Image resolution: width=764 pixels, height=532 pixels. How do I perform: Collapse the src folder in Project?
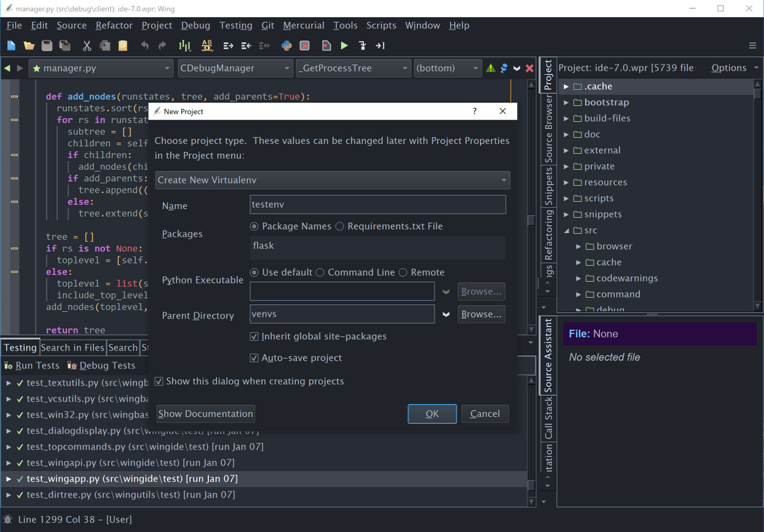click(567, 230)
